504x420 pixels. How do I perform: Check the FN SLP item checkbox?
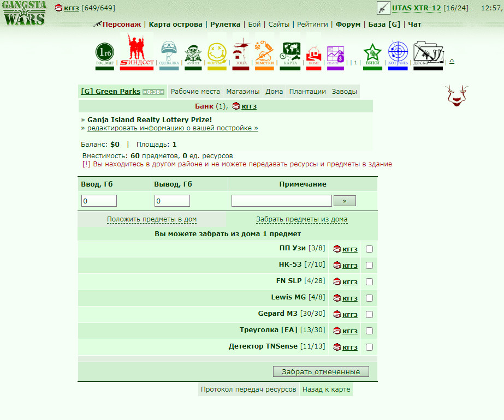tap(369, 282)
